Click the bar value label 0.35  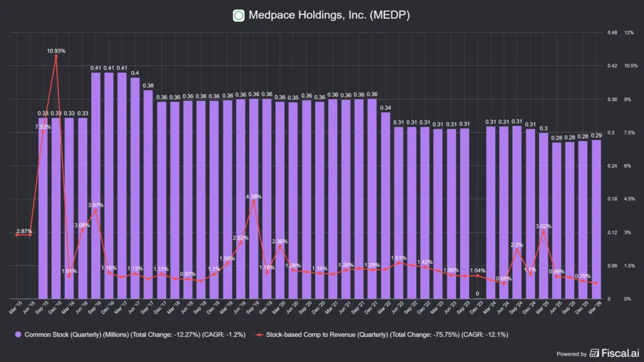pyautogui.click(x=293, y=97)
